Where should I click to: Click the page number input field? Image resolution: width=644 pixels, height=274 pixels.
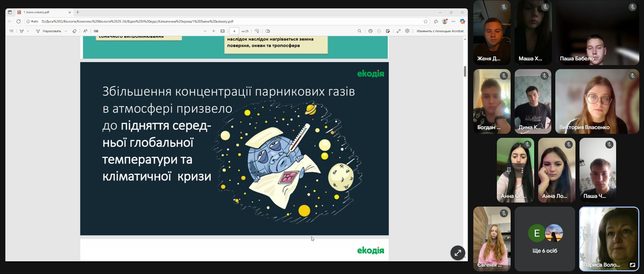point(234,31)
